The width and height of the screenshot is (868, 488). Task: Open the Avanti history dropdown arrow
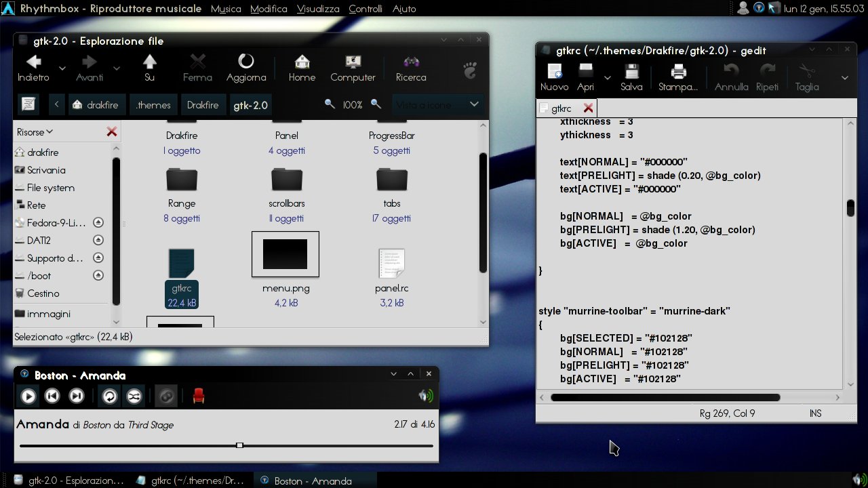point(116,68)
